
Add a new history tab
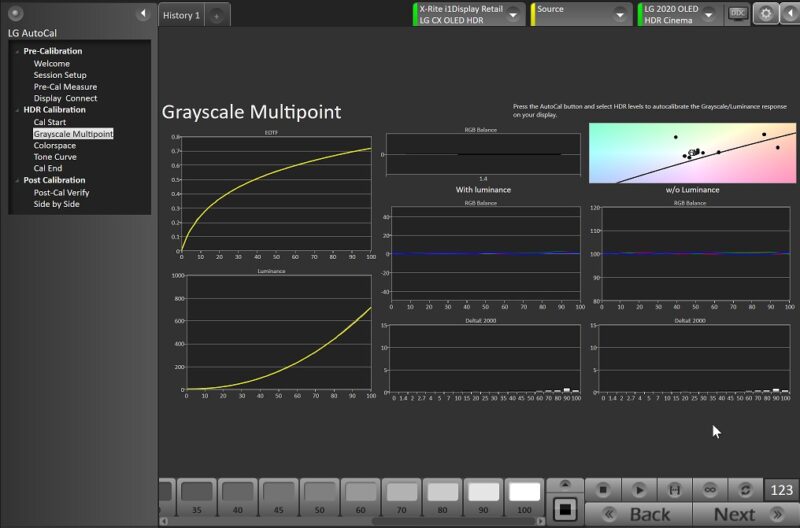(218, 16)
